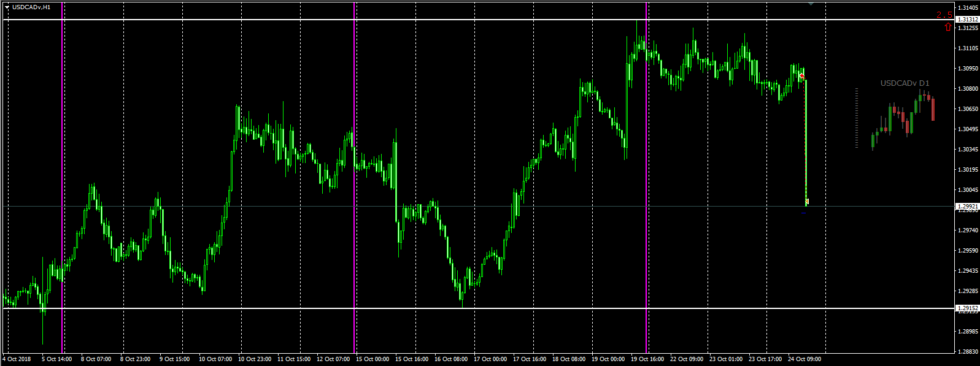Screen dimensions: 980x366
Task: Select the current price 1.29921 label
Action: [968, 207]
